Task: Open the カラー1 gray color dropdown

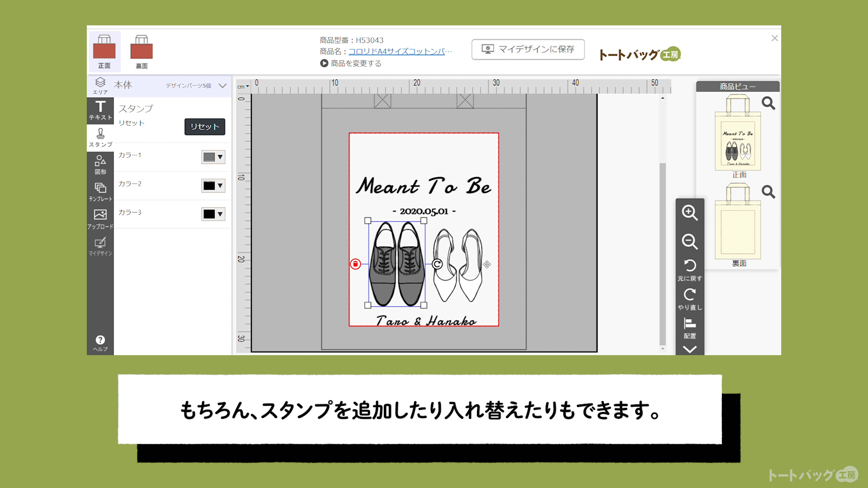Action: tap(213, 157)
